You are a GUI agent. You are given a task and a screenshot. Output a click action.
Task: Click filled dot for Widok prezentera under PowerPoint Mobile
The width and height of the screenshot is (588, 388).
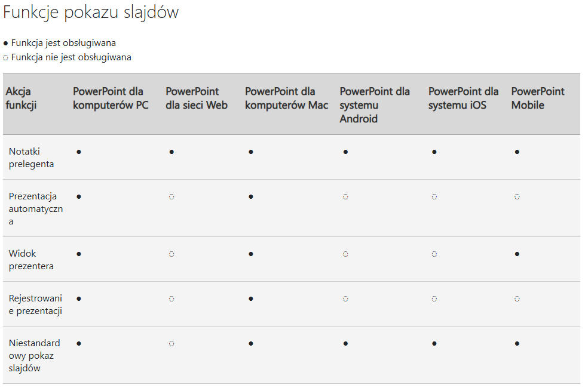point(517,254)
